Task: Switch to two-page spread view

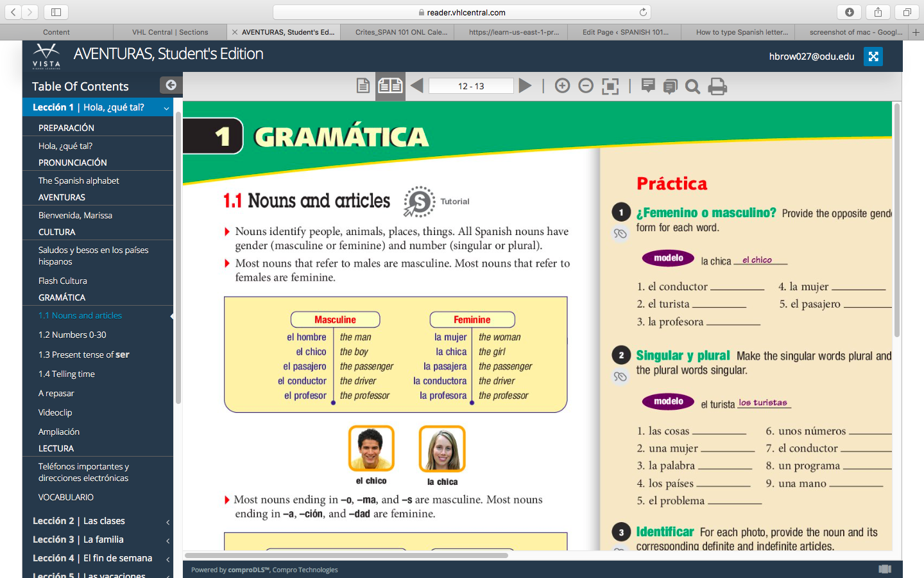Action: coord(390,85)
